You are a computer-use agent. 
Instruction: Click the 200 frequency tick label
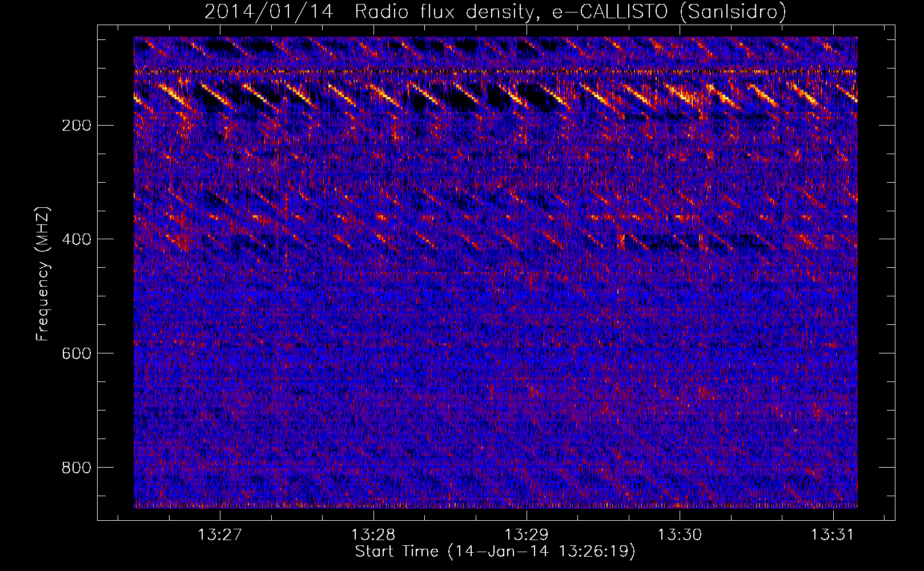pos(77,125)
